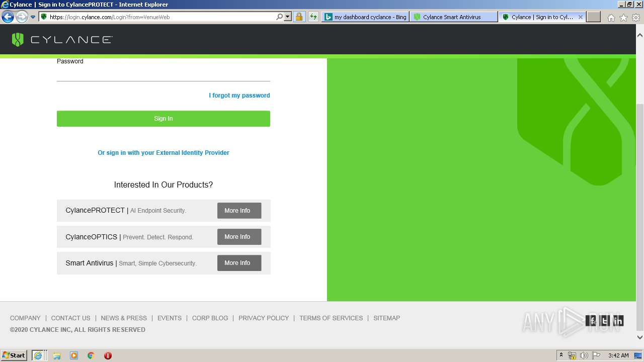
Task: Click the Home icon in browser toolbar
Action: click(611, 17)
